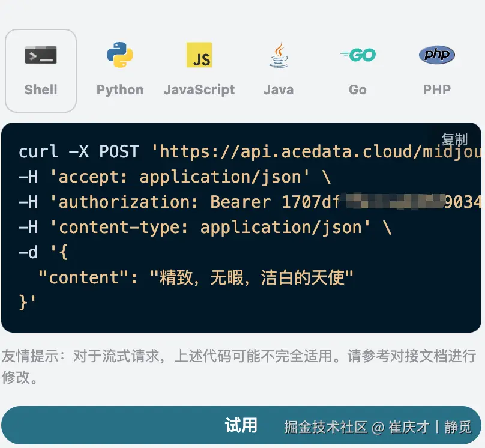This screenshot has width=485, height=448.
Task: Click the curl -X POST line
Action: [x=250, y=151]
